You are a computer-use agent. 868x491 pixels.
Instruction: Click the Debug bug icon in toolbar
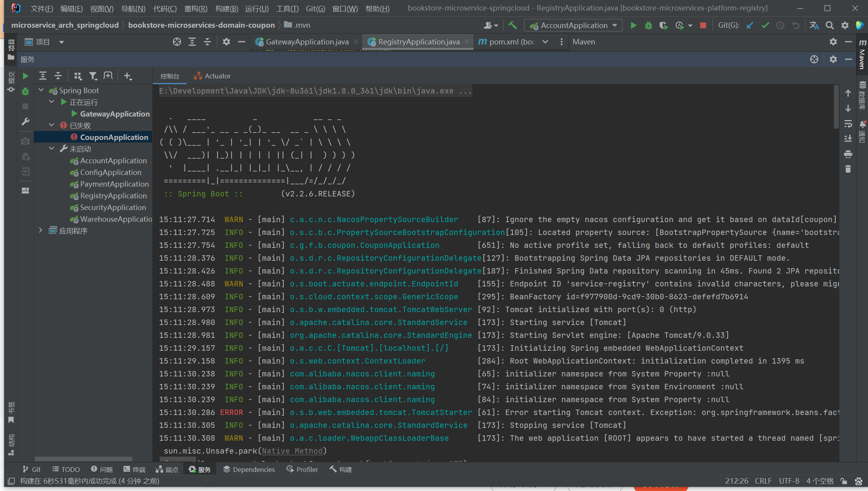pyautogui.click(x=649, y=25)
